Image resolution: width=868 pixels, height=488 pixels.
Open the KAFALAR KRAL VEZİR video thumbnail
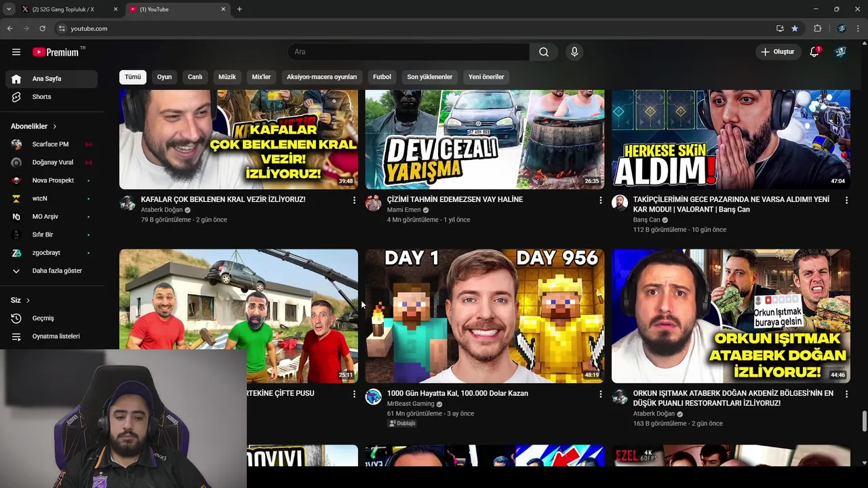[x=239, y=140]
